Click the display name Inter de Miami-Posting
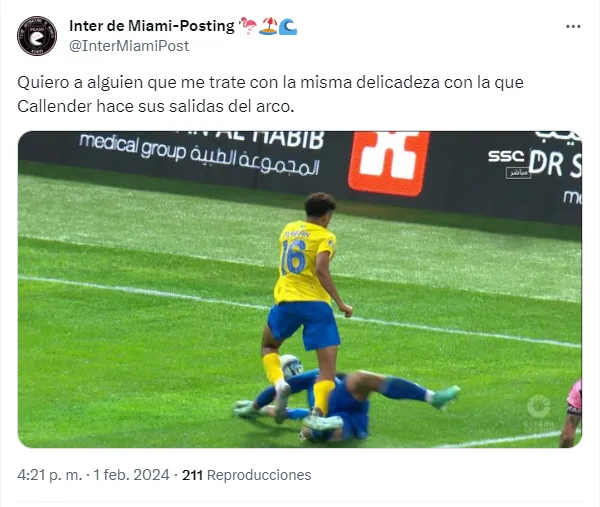This screenshot has width=600, height=507. pos(152,26)
